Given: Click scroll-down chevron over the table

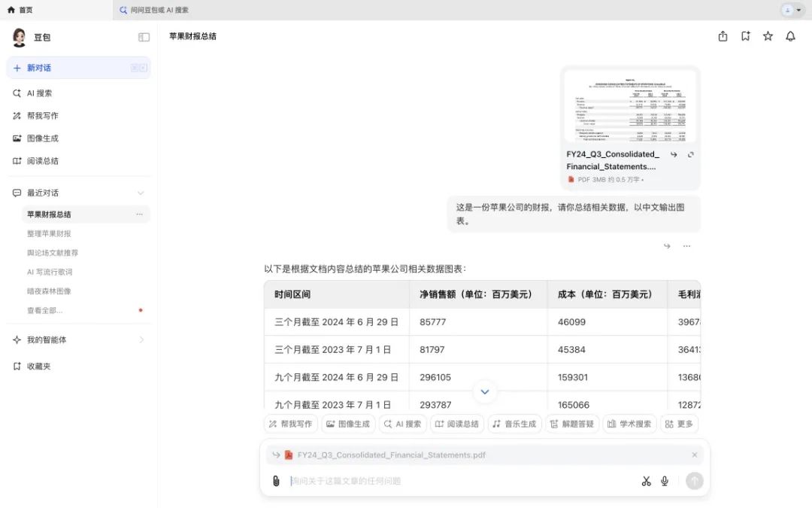Looking at the screenshot, I should (485, 392).
